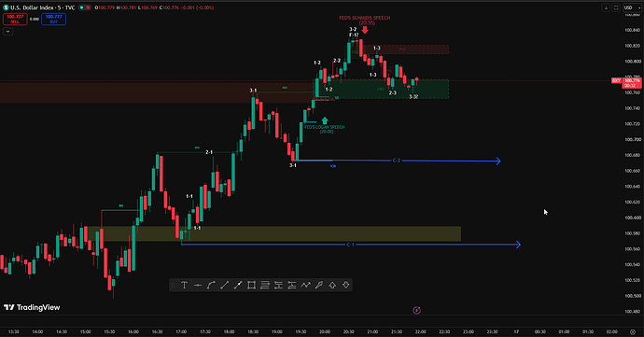Select the rectangle drawing tool

pyautogui.click(x=251, y=285)
